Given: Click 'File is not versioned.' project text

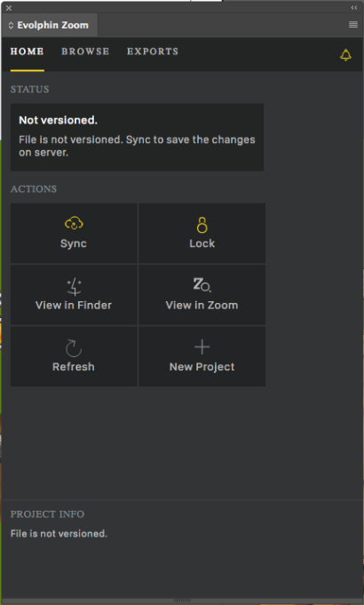Looking at the screenshot, I should coord(59,534).
